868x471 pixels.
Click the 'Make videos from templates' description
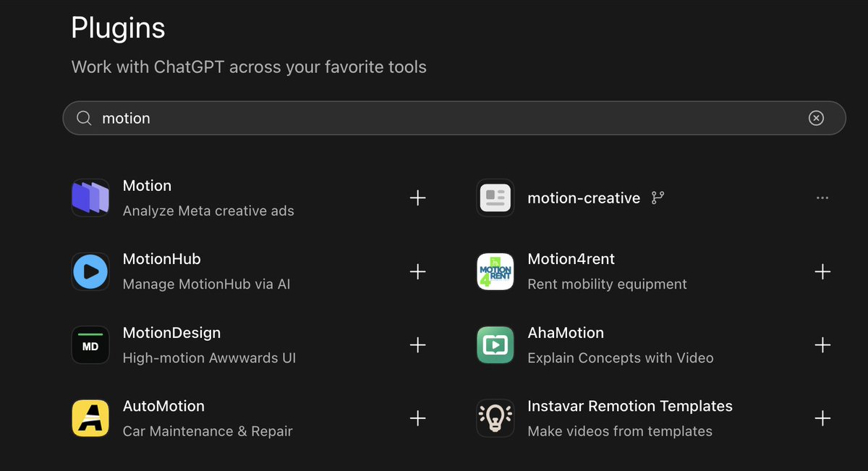point(620,431)
